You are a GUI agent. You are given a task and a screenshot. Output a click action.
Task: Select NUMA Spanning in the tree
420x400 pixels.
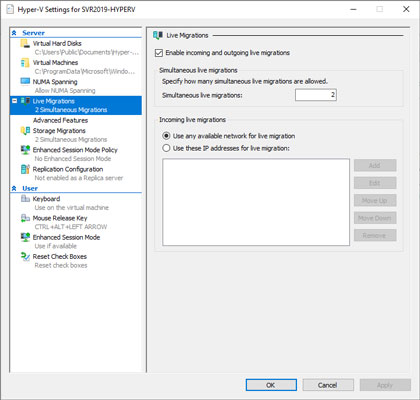point(55,82)
